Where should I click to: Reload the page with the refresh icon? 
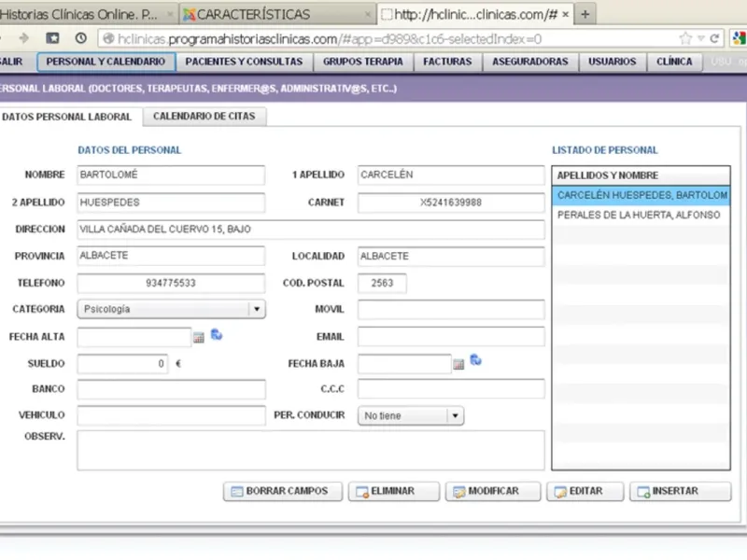click(714, 38)
